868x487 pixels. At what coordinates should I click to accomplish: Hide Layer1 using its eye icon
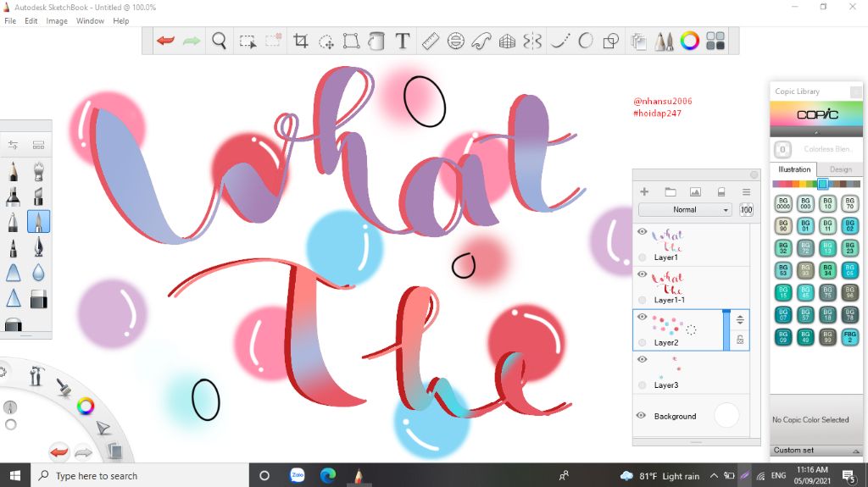(643, 232)
